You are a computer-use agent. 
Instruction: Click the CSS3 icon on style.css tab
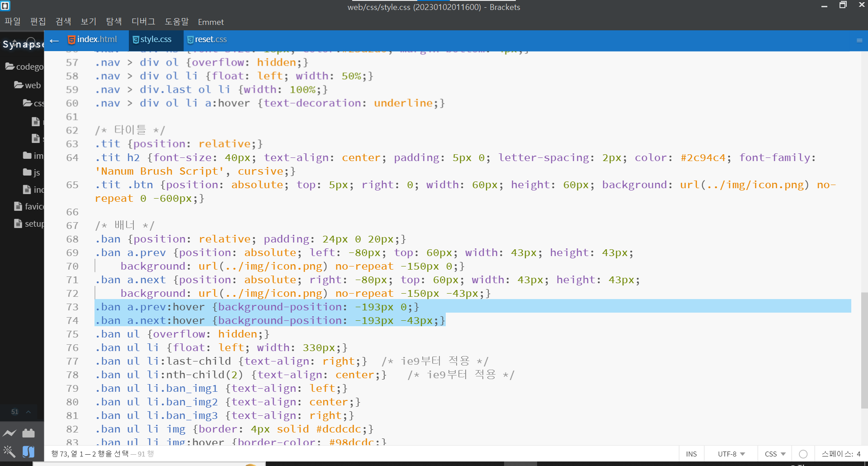135,40
